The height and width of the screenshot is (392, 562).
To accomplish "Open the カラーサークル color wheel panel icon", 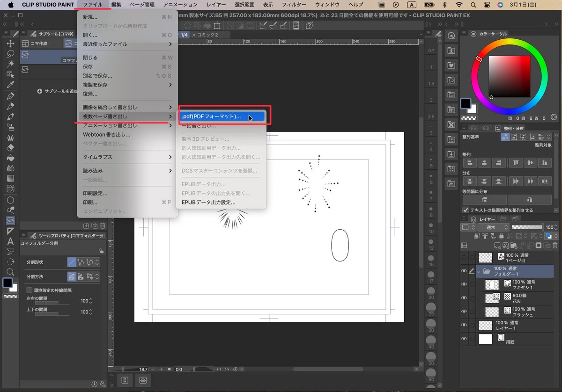I will [474, 34].
